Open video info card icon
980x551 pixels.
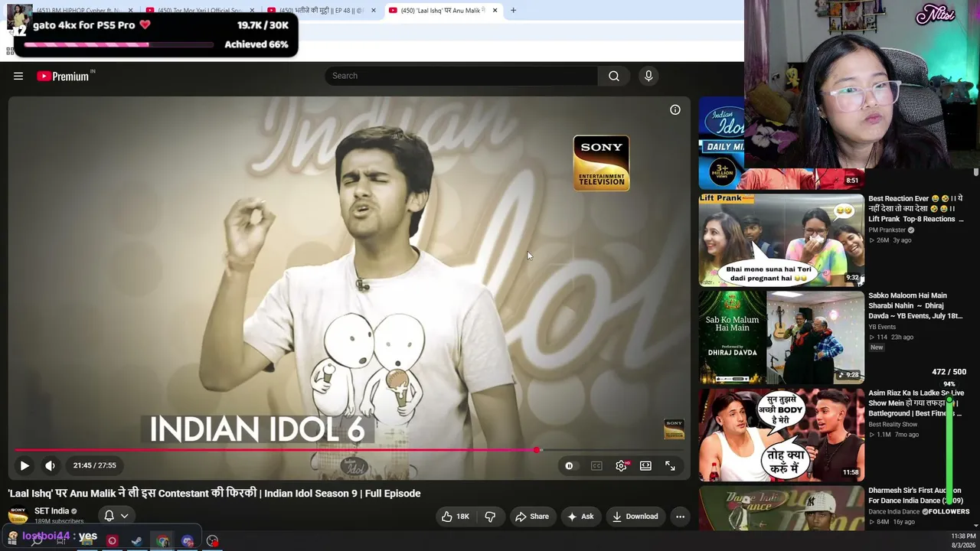(675, 110)
